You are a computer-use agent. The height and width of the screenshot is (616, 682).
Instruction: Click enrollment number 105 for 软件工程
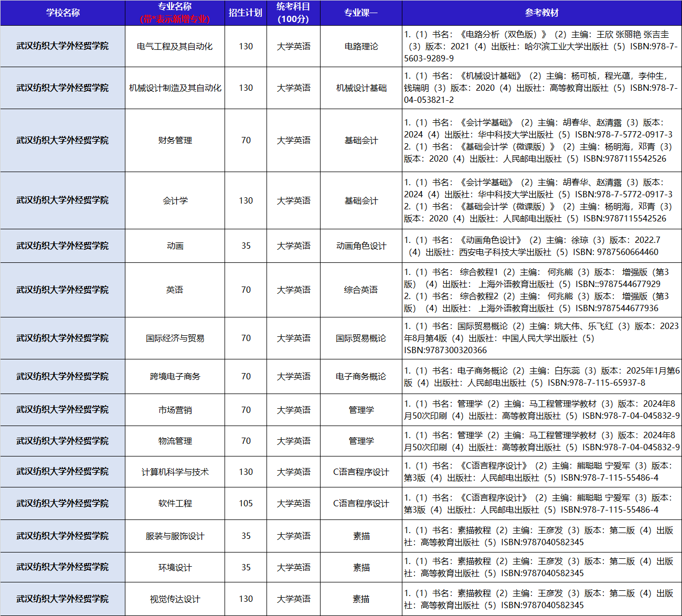tap(246, 504)
